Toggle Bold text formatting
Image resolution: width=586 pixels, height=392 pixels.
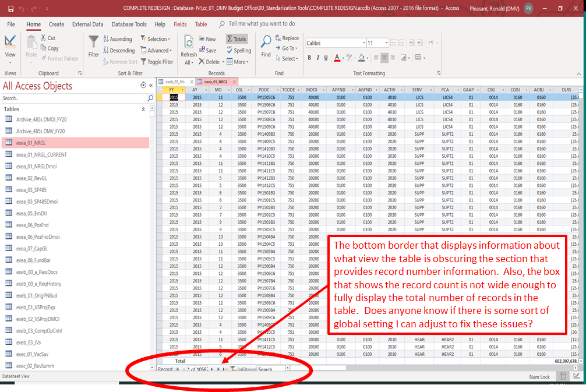[x=310, y=58]
